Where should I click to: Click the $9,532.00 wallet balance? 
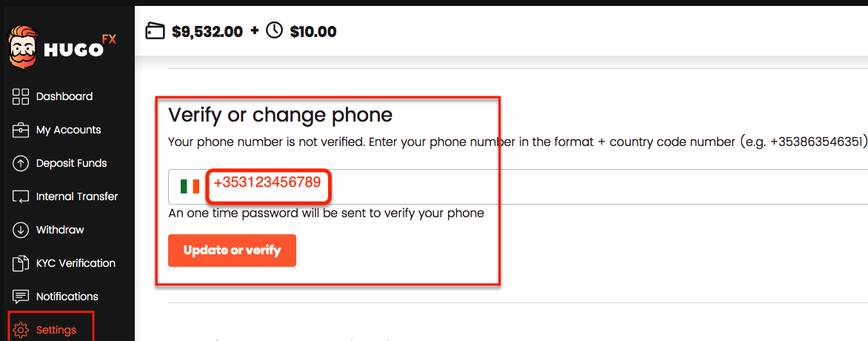point(207,32)
